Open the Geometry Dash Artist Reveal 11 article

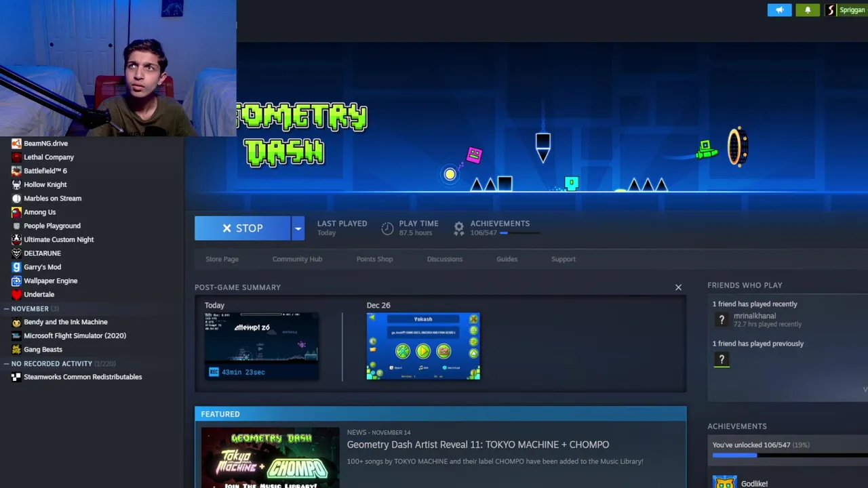click(478, 445)
